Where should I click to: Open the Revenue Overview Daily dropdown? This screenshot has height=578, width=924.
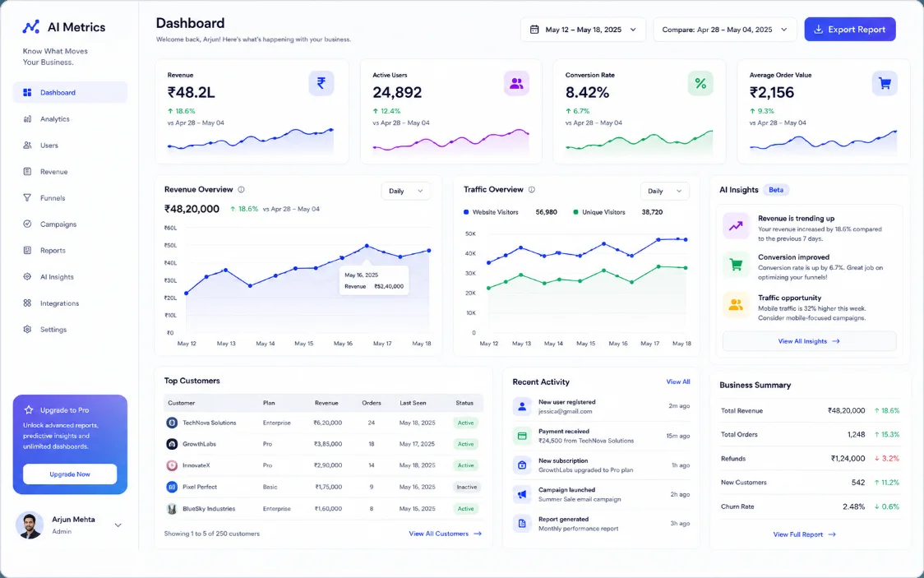[x=406, y=191]
